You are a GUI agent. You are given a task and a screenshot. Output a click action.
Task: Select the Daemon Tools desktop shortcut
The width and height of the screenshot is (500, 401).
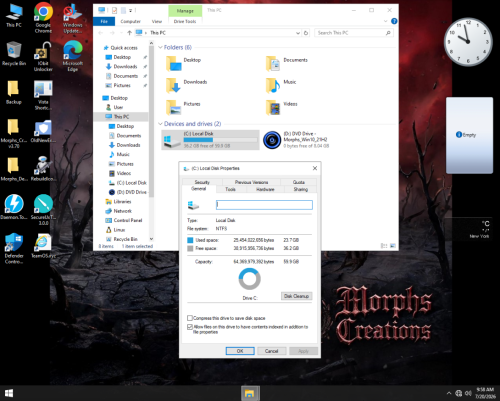click(14, 207)
